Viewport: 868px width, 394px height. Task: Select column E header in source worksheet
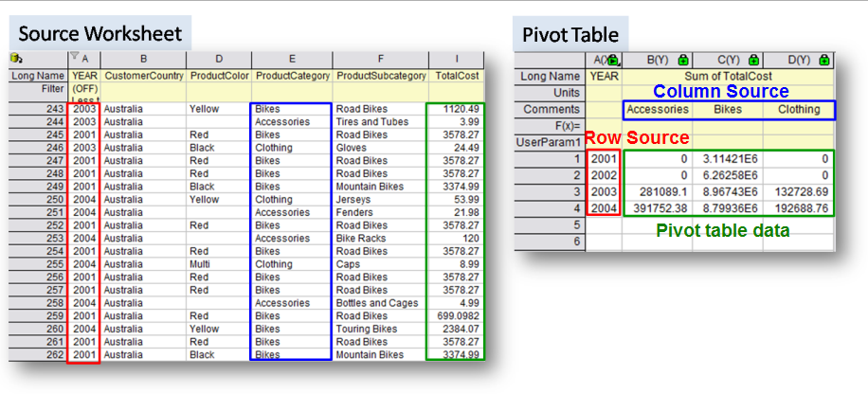292,59
